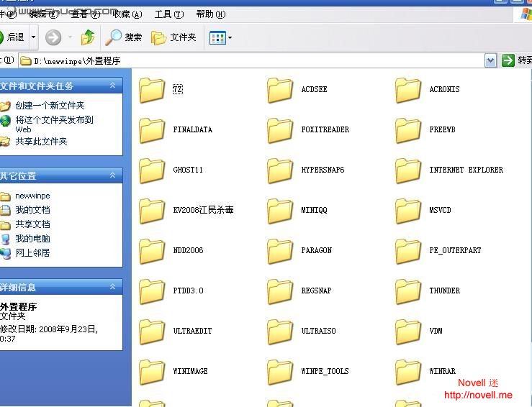Open the 收藏(A) menu
Screen dimensions: 532x407
tap(127, 14)
